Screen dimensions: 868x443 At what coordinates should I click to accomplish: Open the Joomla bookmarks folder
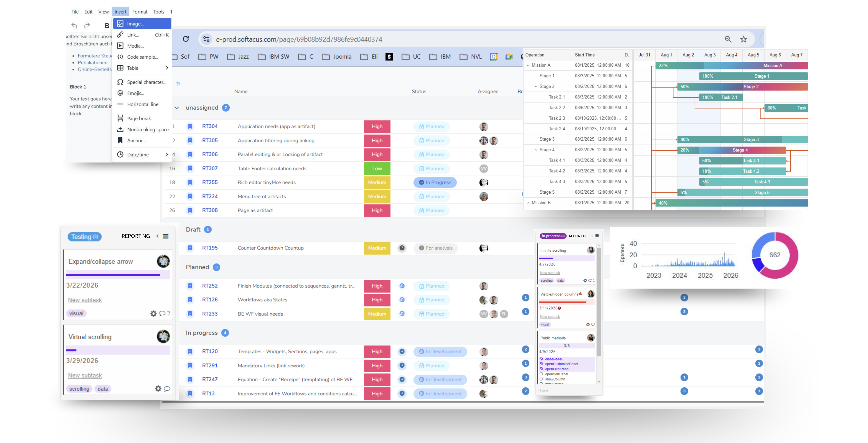pyautogui.click(x=337, y=57)
